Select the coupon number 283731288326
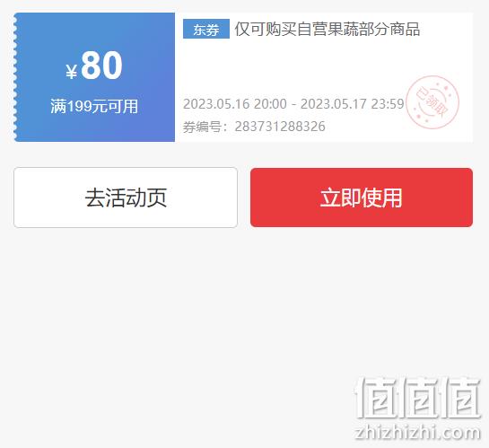Screen dimensions: 489x448 pos(280,127)
